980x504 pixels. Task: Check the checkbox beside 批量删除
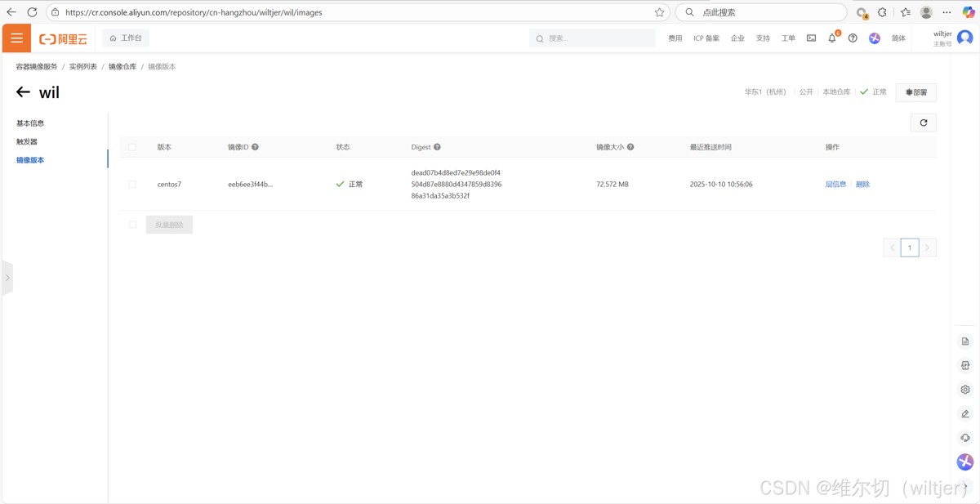132,225
